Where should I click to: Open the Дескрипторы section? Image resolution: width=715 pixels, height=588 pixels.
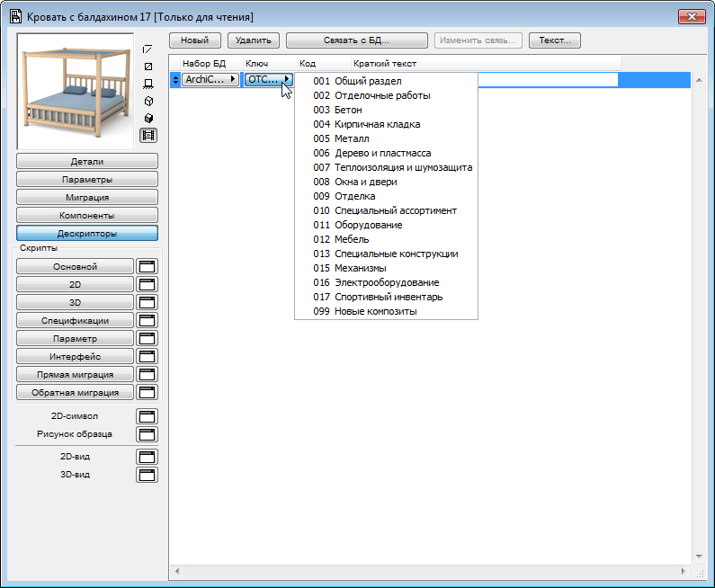(87, 234)
